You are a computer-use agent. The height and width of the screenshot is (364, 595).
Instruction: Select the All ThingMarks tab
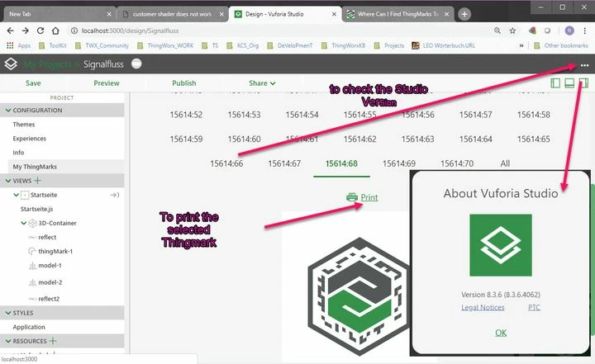click(505, 163)
